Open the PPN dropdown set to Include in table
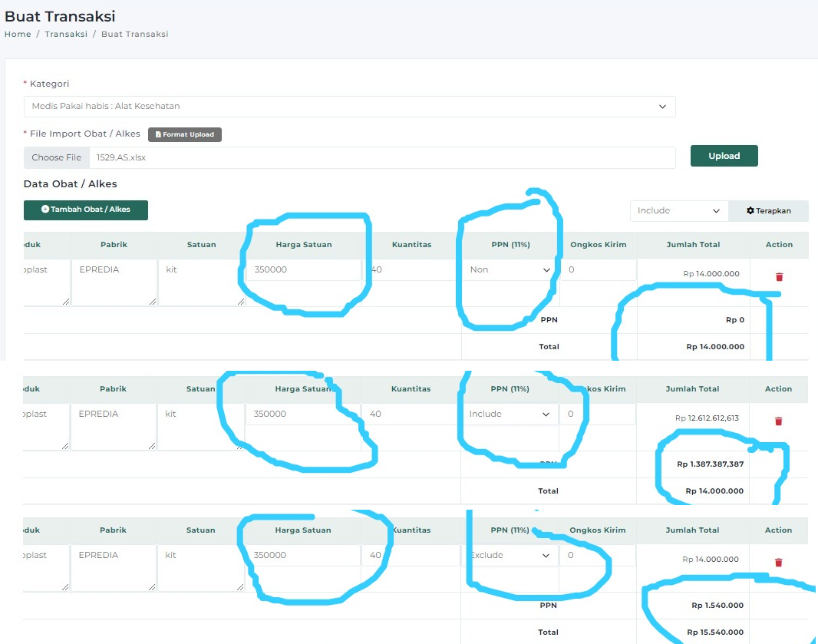 click(x=510, y=414)
